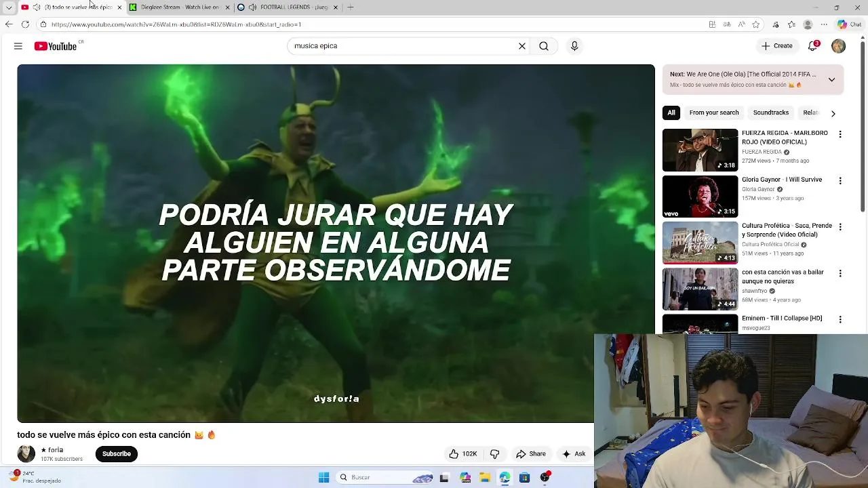The image size is (868, 488).
Task: Select the Soundtracks chip
Action: click(x=771, y=113)
